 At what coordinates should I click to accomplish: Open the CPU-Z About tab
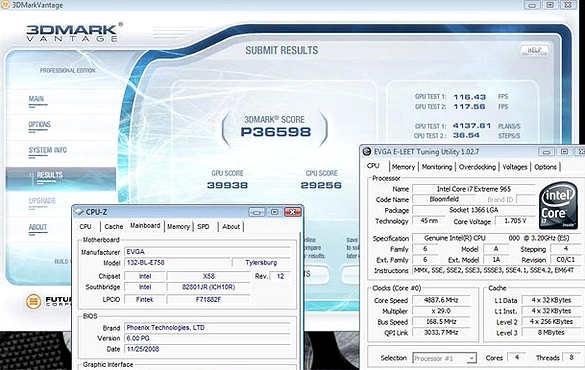click(x=231, y=226)
